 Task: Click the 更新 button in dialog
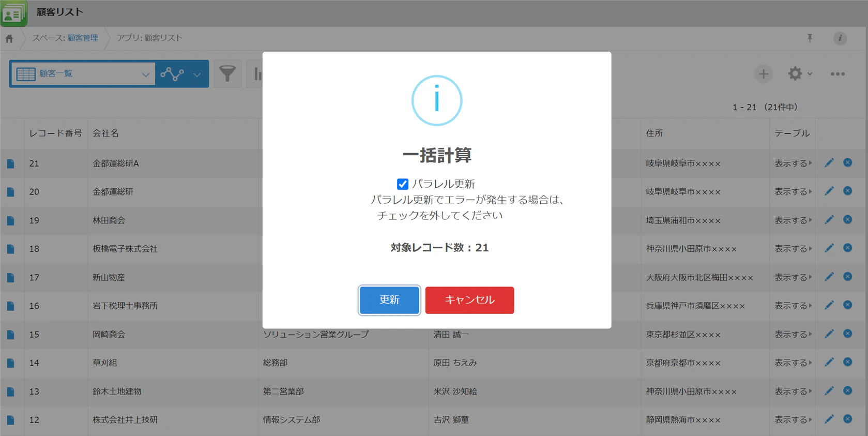[389, 300]
